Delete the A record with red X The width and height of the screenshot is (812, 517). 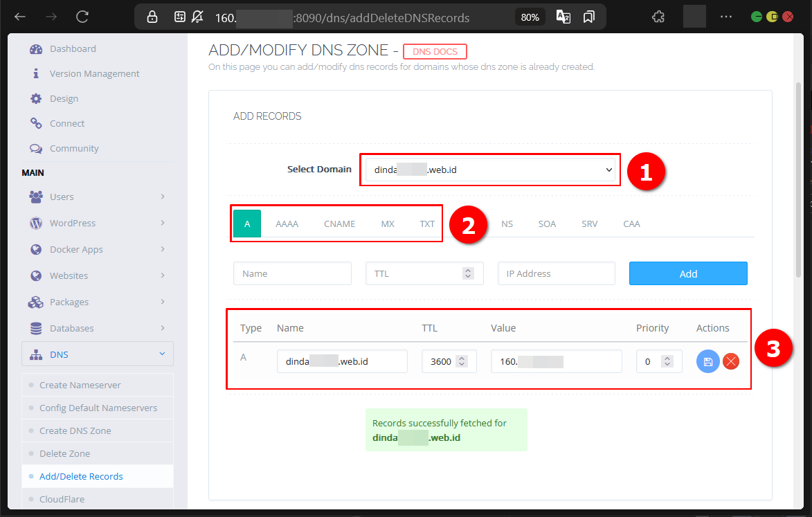(731, 361)
